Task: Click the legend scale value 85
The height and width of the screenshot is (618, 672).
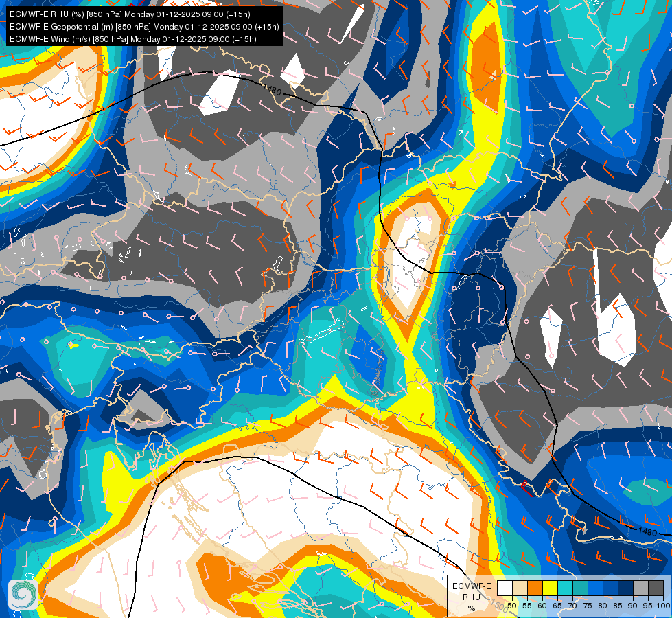Action: (618, 606)
